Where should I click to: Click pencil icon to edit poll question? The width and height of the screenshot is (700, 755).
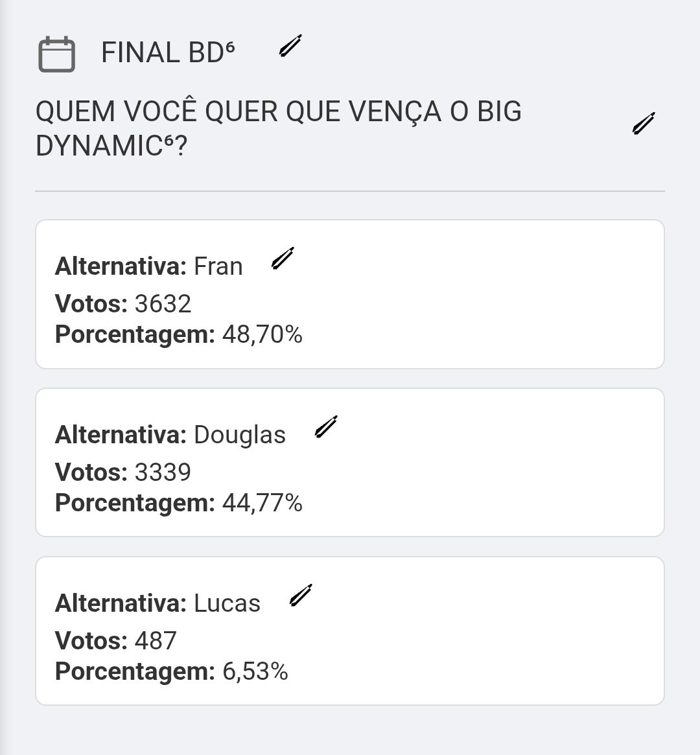tap(644, 123)
